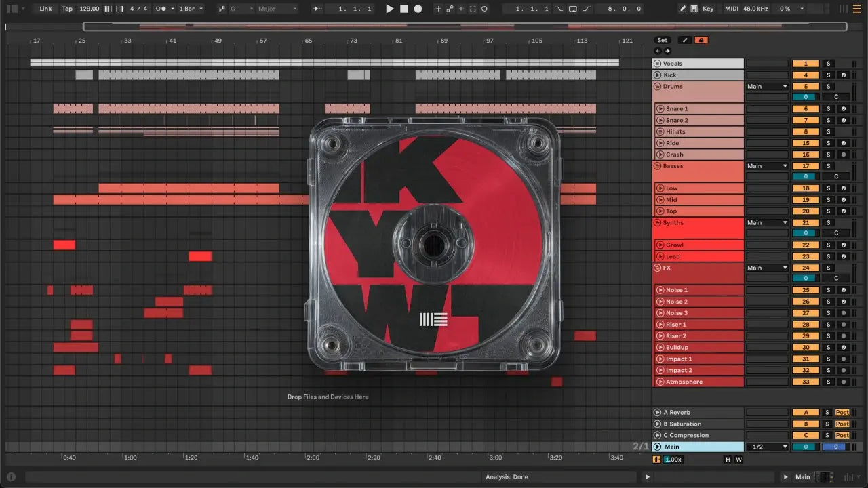Toggle the Punch-In switch icon
Viewport: 868px width, 488px height.
pyautogui.click(x=559, y=9)
